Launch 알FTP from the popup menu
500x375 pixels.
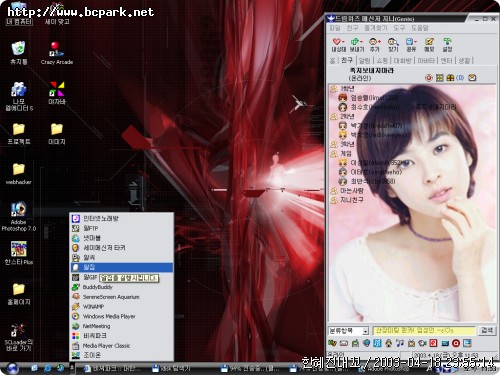[122, 228]
